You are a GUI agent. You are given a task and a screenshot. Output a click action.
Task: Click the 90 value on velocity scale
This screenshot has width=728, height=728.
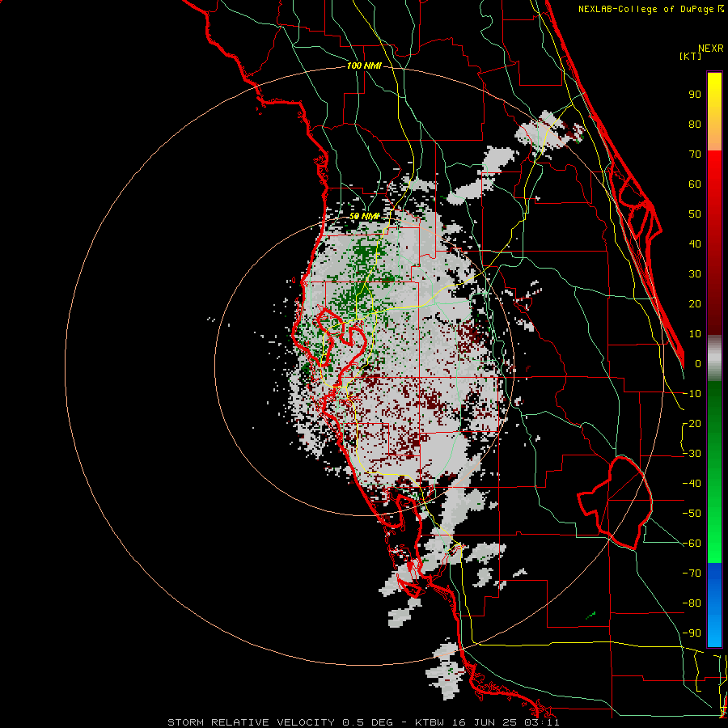(x=695, y=95)
